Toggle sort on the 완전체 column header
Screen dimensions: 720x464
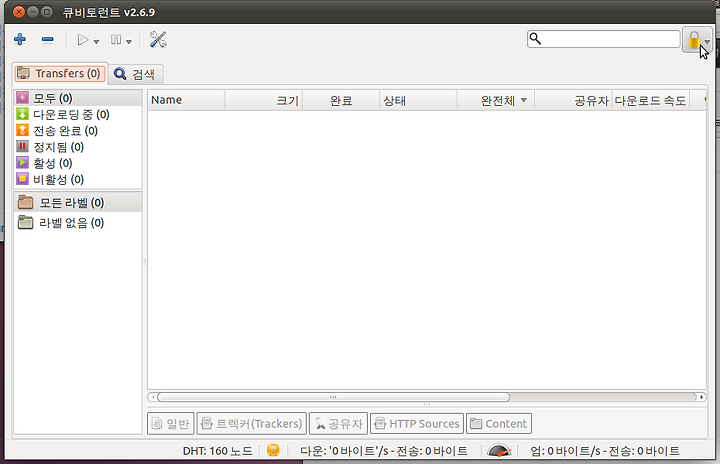[x=496, y=100]
